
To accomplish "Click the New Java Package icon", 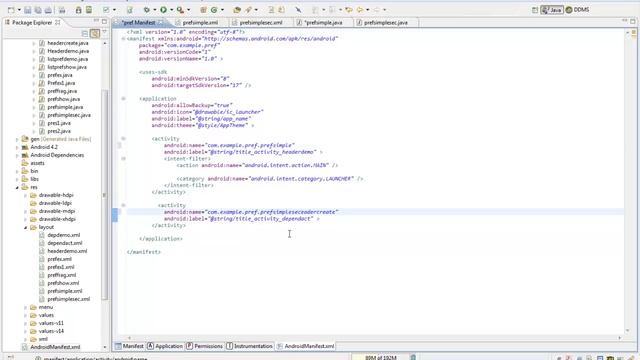I will click(203, 10).
